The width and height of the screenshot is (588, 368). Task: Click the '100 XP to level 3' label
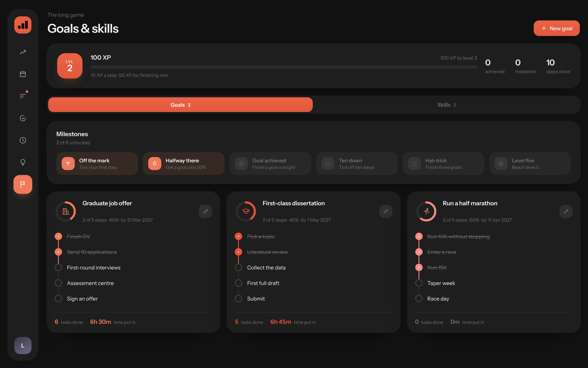(x=458, y=58)
